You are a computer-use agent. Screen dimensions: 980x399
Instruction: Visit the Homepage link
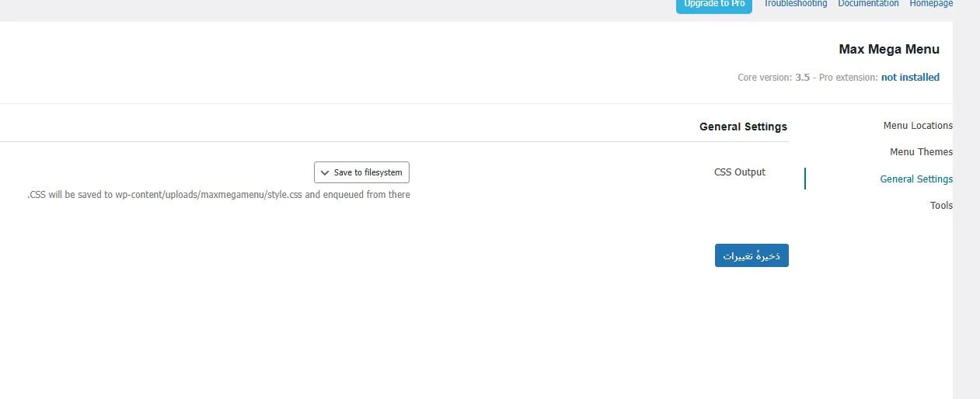tap(931, 4)
